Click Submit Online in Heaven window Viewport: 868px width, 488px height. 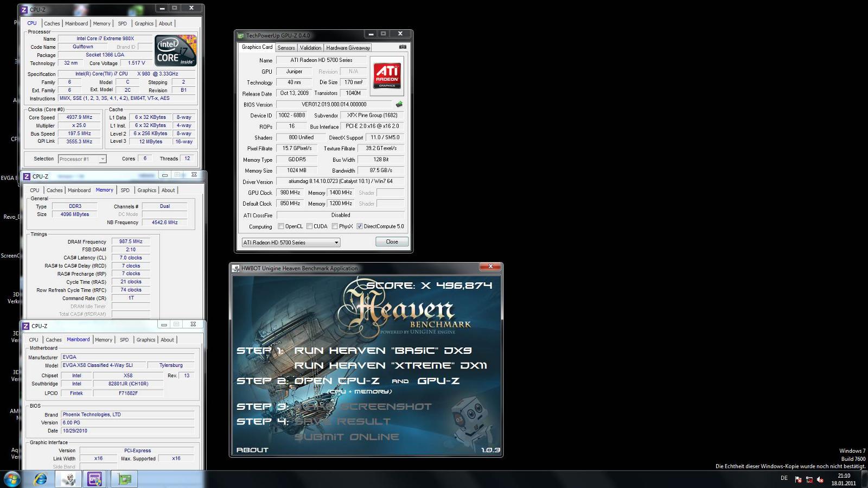click(347, 437)
